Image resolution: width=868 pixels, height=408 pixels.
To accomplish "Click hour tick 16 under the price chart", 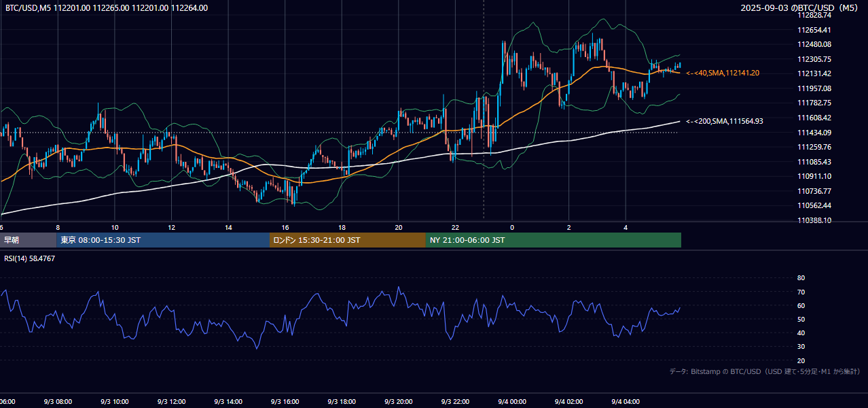I will [x=285, y=227].
